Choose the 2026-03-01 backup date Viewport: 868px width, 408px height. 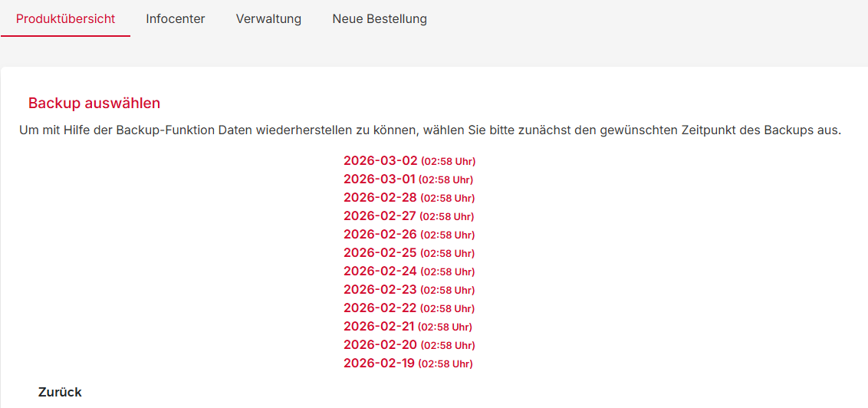click(x=379, y=179)
